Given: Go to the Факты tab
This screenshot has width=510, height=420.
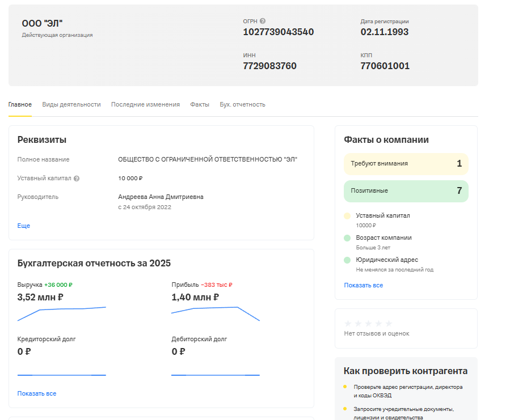Looking at the screenshot, I should pos(200,105).
